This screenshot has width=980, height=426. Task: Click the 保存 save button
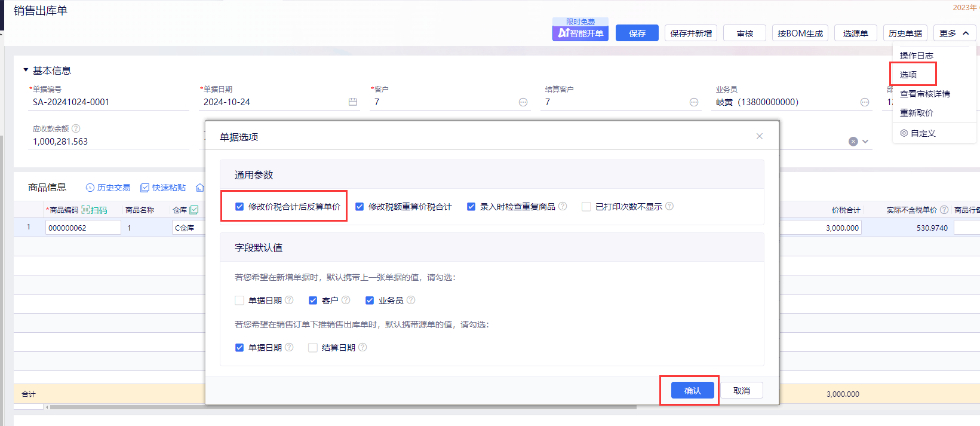click(637, 33)
